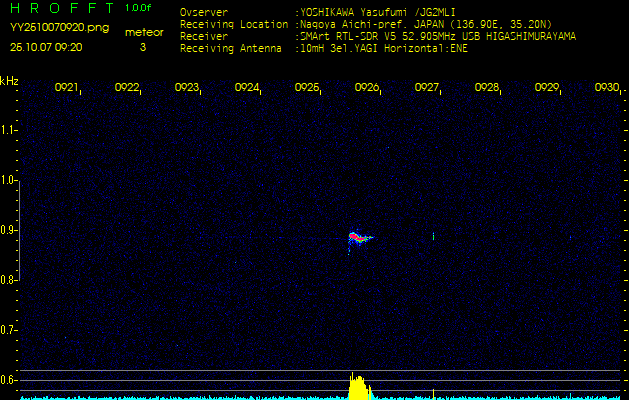The image size is (629, 400).
Task: Click the meteor count 3
Action: 143,47
